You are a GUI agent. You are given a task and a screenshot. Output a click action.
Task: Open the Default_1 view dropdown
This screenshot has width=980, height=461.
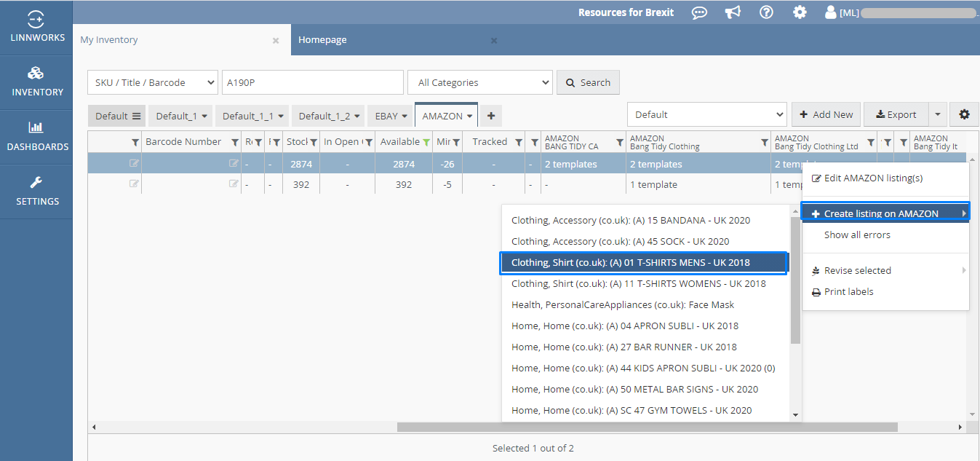(x=205, y=117)
